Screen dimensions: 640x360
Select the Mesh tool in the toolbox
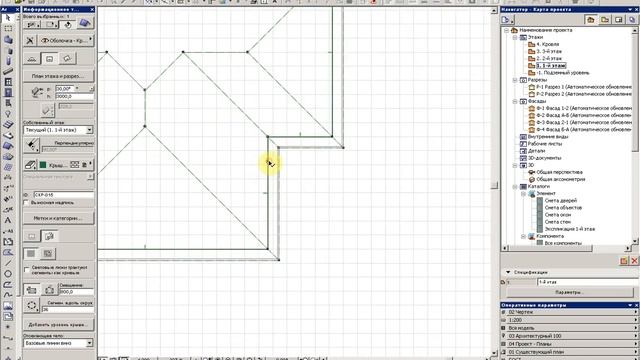coord(8,167)
